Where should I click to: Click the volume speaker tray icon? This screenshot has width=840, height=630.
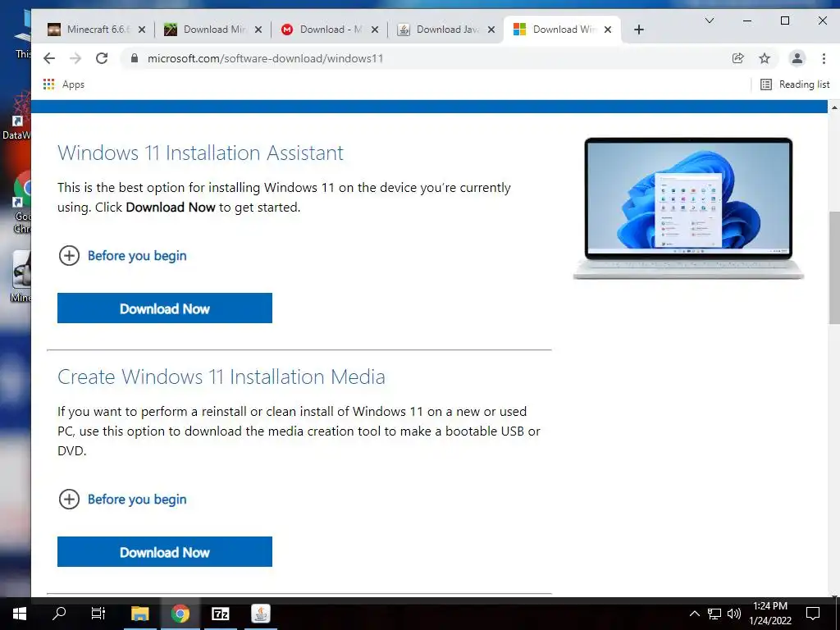pos(734,614)
